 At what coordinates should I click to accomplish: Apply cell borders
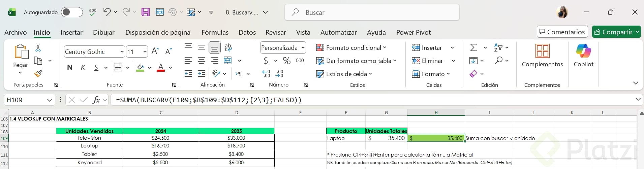[x=118, y=67]
